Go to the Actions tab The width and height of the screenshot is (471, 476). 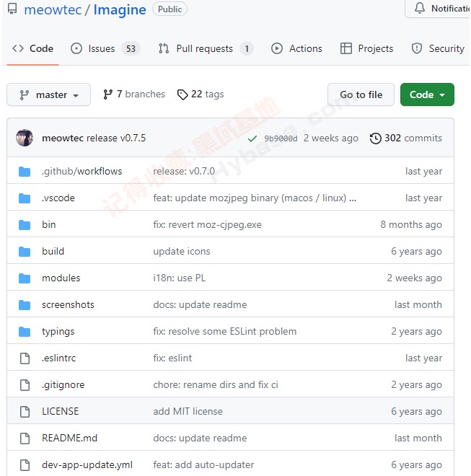(x=296, y=48)
